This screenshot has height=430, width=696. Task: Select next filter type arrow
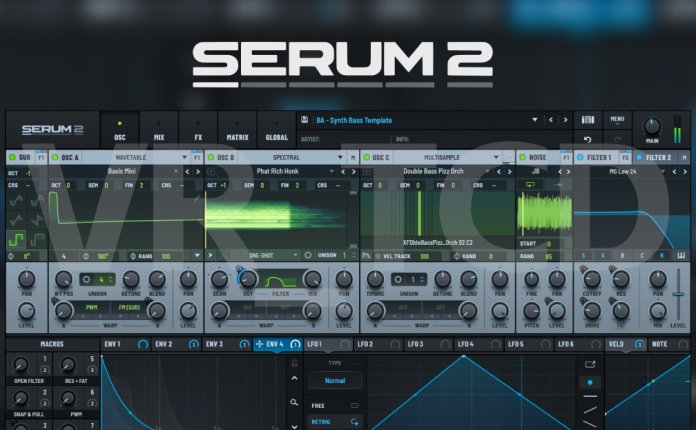[685, 171]
